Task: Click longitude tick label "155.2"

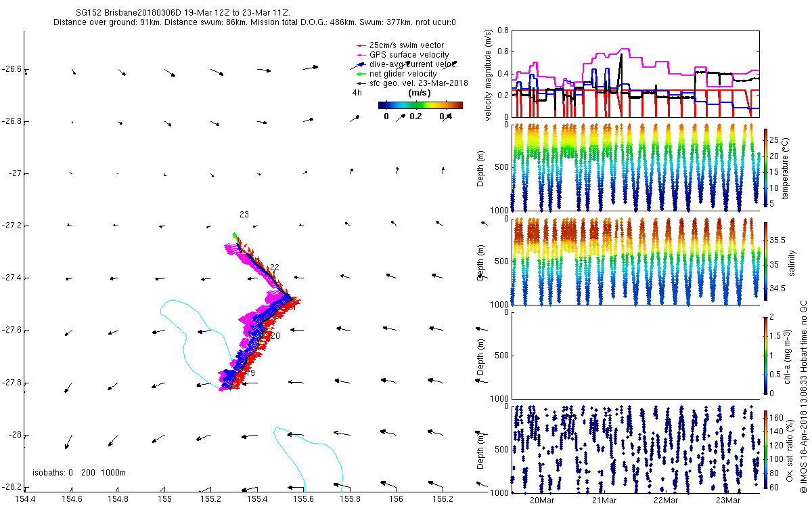Action: pos(210,499)
